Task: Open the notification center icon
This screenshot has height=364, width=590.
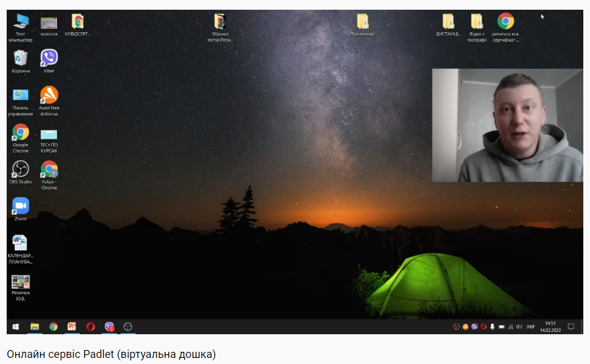Action: tap(571, 327)
